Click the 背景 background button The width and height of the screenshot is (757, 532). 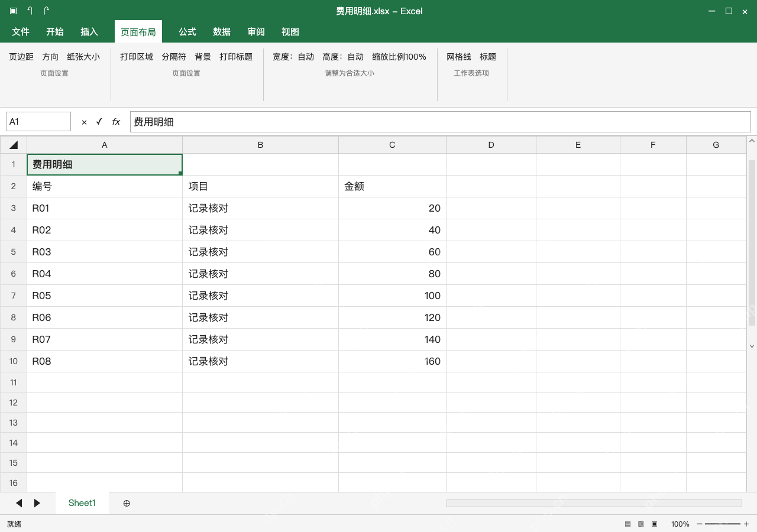point(203,57)
